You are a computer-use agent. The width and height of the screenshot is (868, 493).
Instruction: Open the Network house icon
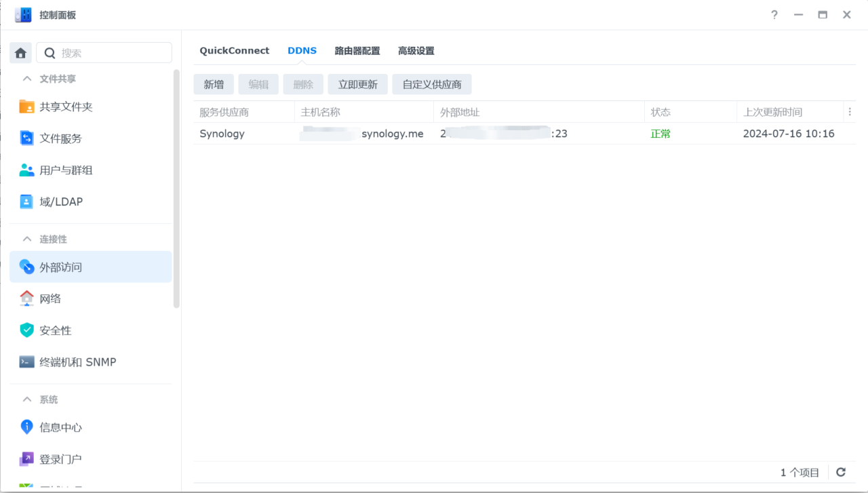[x=26, y=298]
